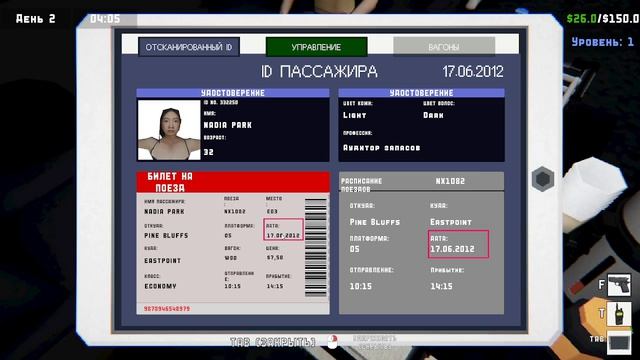The image size is (640, 360).
Task: Click schedule departure time 10:15
Action: coord(361,286)
